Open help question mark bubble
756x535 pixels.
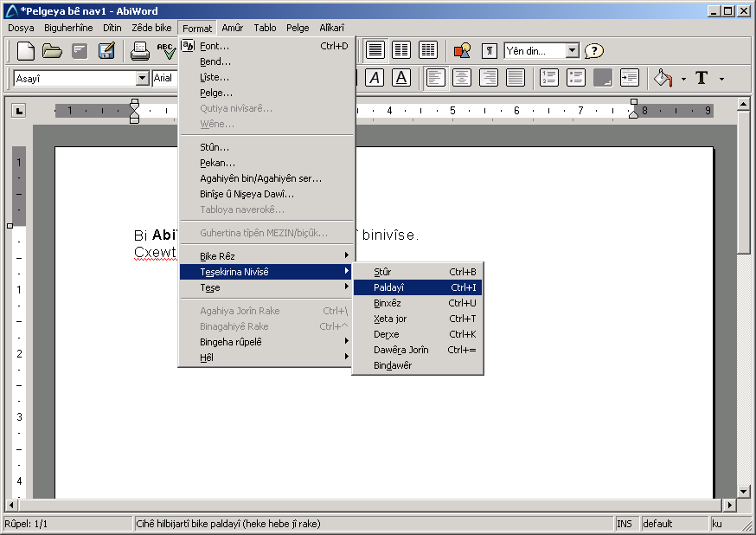tap(594, 50)
